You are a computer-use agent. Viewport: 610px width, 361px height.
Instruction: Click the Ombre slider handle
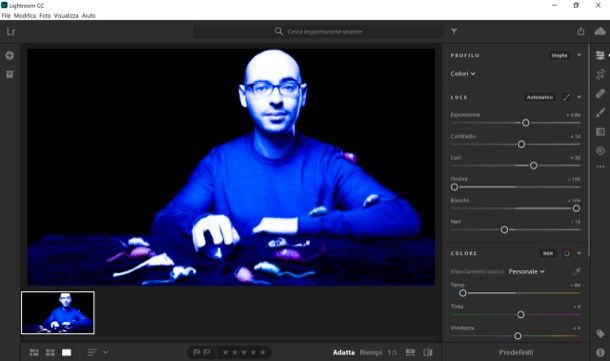tap(454, 187)
